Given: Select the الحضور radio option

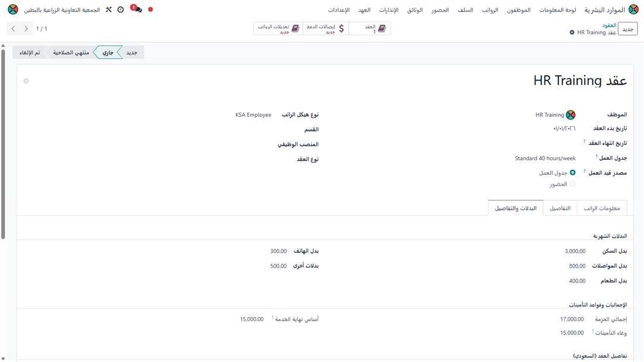Looking at the screenshot, I should point(573,184).
